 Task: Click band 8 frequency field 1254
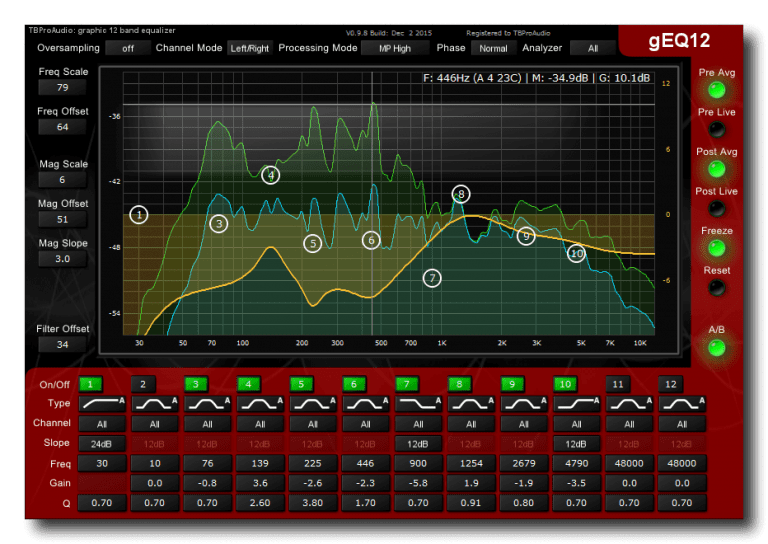click(x=471, y=463)
